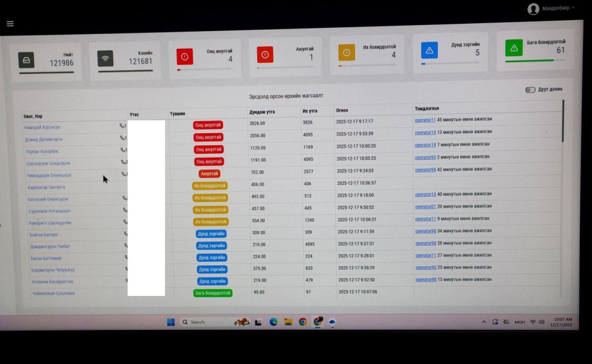Open Microsoft Edge from the taskbar
This screenshot has width=592, height=364.
tap(273, 322)
